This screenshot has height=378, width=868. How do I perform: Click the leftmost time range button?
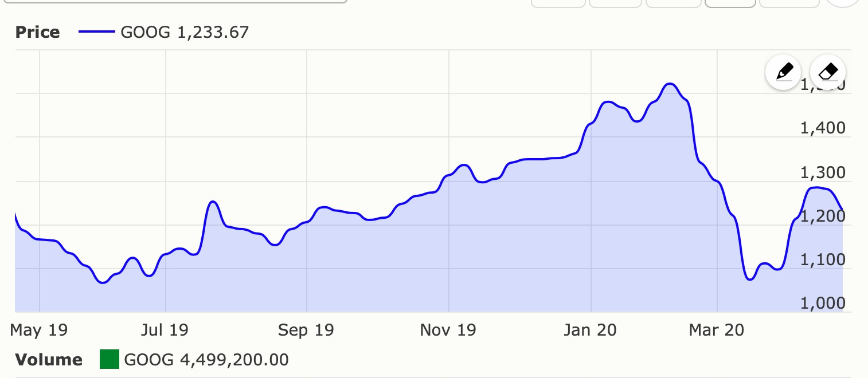pos(558,2)
